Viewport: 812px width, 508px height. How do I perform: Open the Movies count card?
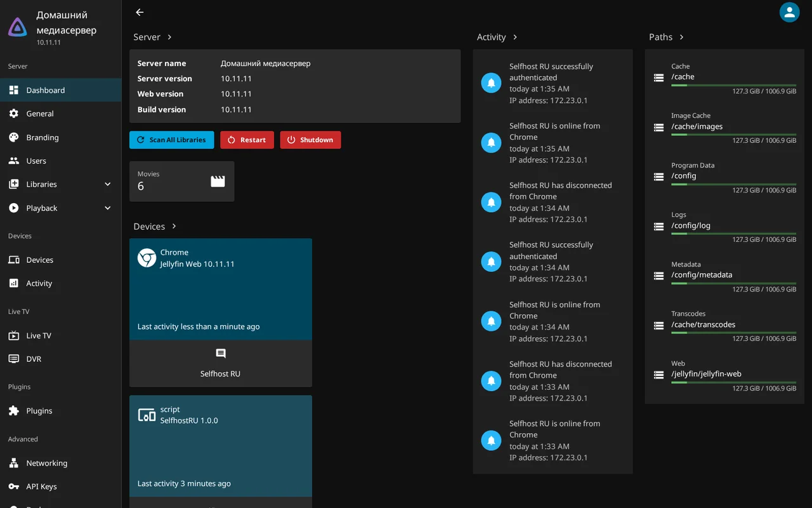pyautogui.click(x=181, y=181)
